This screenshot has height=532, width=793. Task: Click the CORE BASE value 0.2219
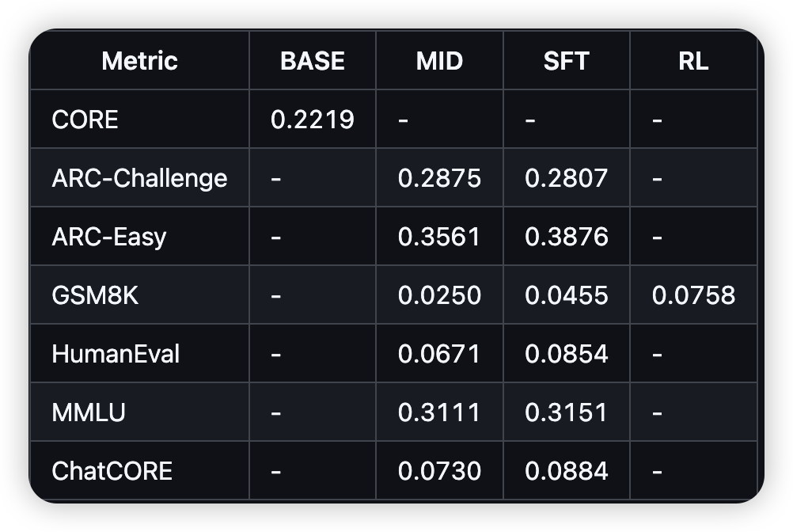point(313,120)
